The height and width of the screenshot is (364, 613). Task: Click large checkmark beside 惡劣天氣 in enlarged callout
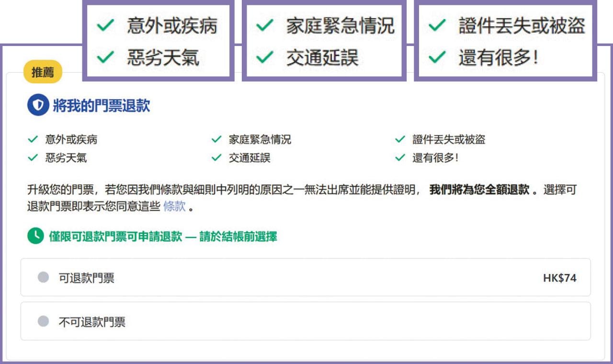[x=105, y=57]
